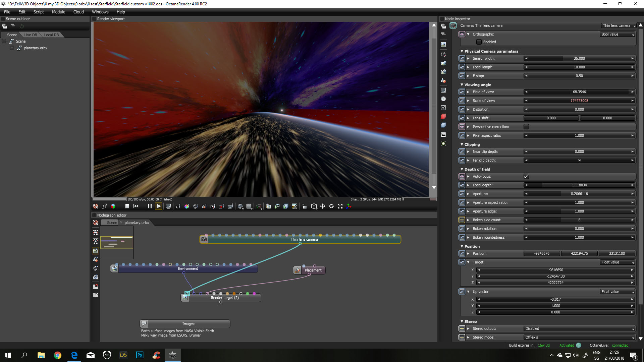Click the Focal length slider field
Image resolution: width=644 pixels, height=362 pixels.
point(579,67)
